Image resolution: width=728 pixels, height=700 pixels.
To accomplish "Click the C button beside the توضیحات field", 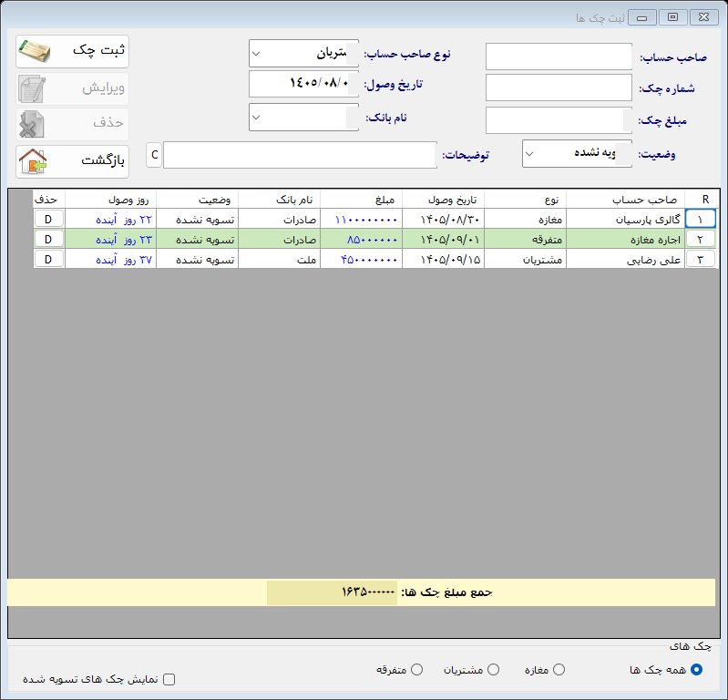I will [154, 155].
